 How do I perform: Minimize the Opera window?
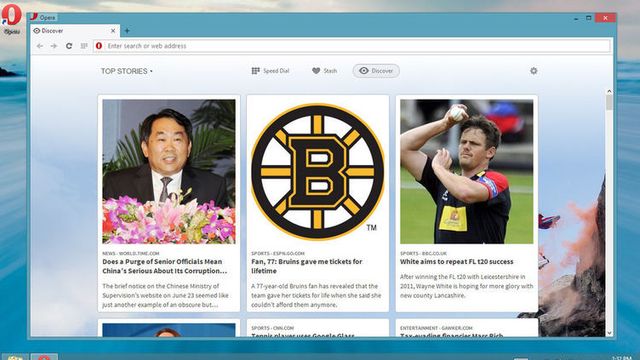click(576, 18)
